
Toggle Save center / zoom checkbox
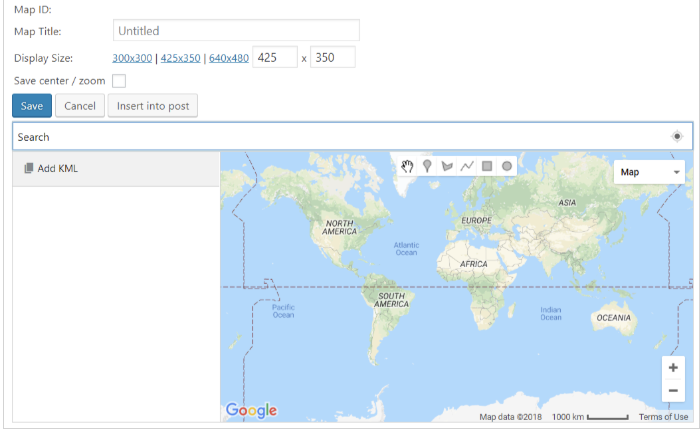pos(119,81)
